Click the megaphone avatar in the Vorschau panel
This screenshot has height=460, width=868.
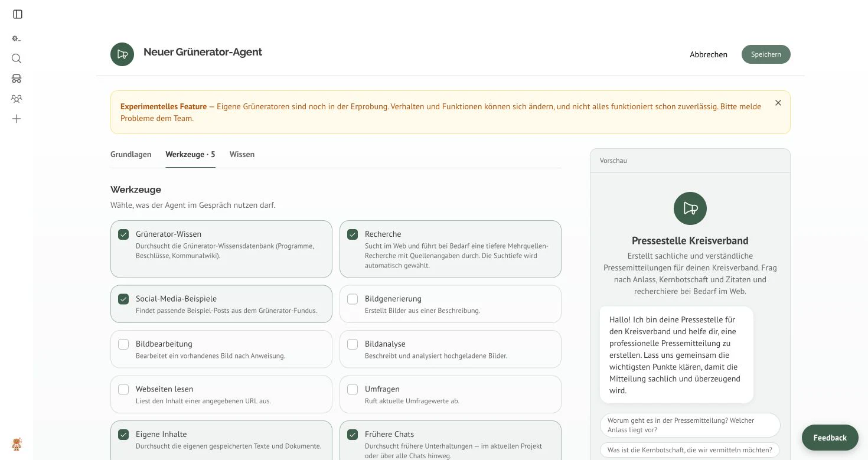pyautogui.click(x=690, y=208)
